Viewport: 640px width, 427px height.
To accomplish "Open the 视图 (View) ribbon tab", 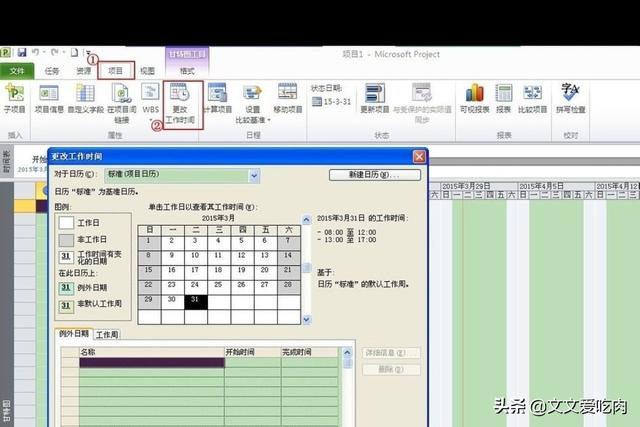I will [147, 71].
